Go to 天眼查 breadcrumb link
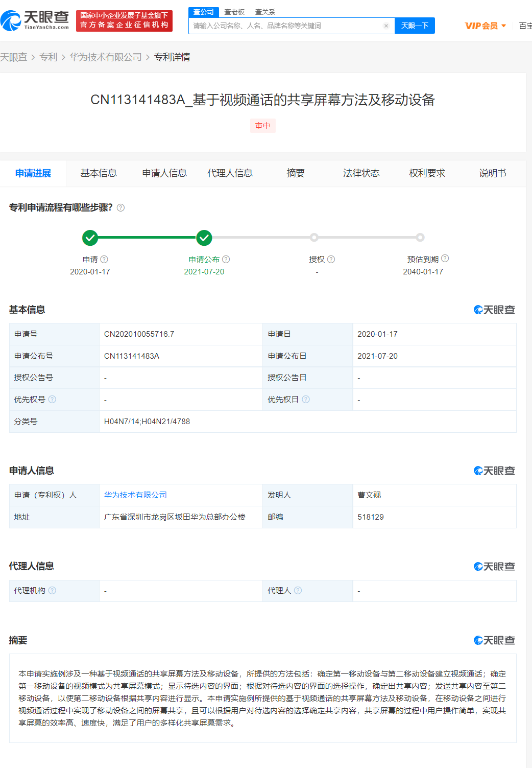Image resolution: width=532 pixels, height=768 pixels. tap(14, 57)
